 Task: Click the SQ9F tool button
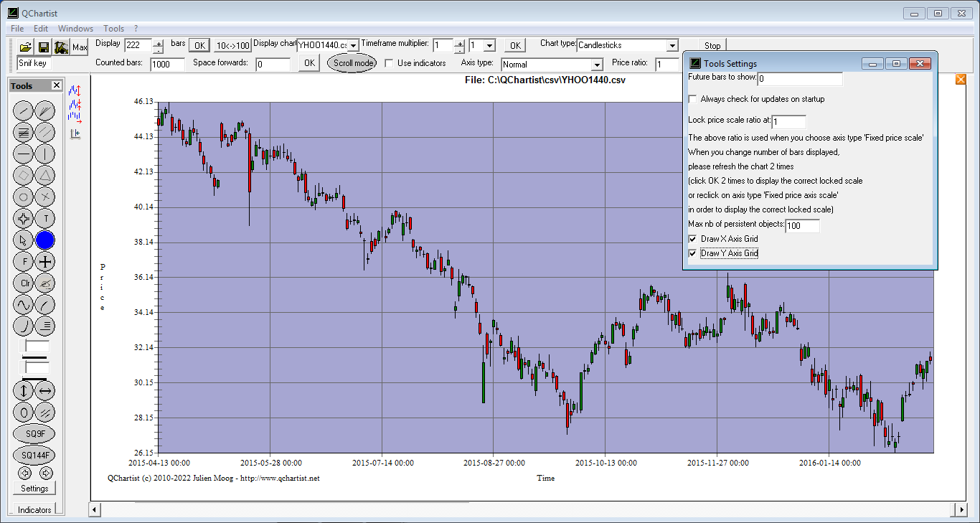34,433
